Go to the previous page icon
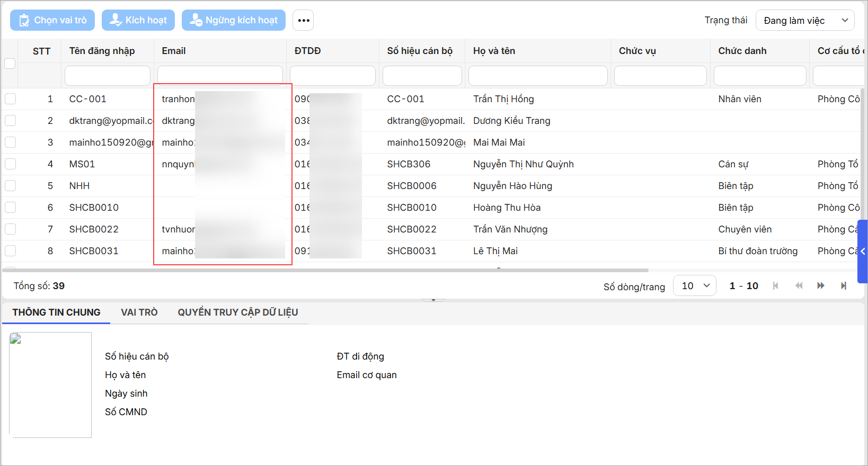Viewport: 868px width, 466px height. pos(799,286)
